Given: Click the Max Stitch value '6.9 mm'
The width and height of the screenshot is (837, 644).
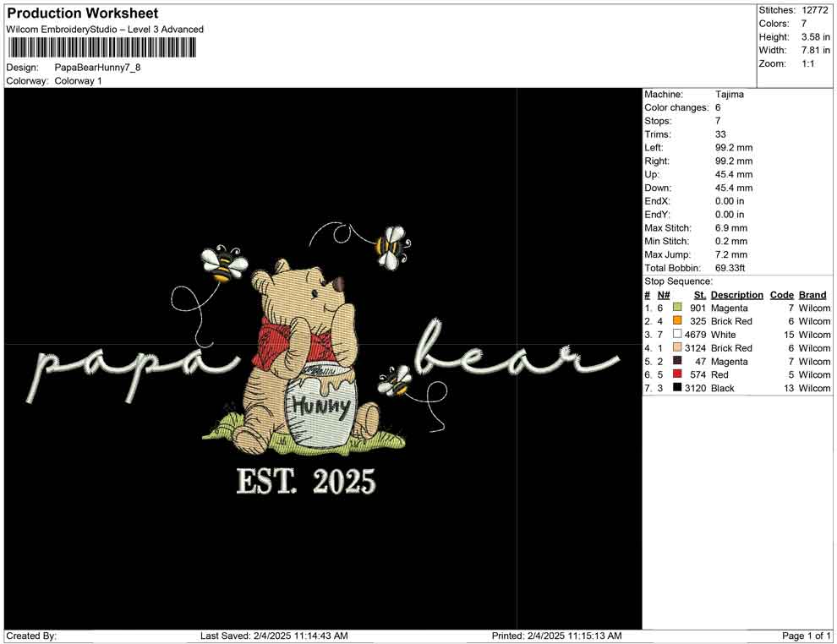Looking at the screenshot, I should (x=731, y=228).
